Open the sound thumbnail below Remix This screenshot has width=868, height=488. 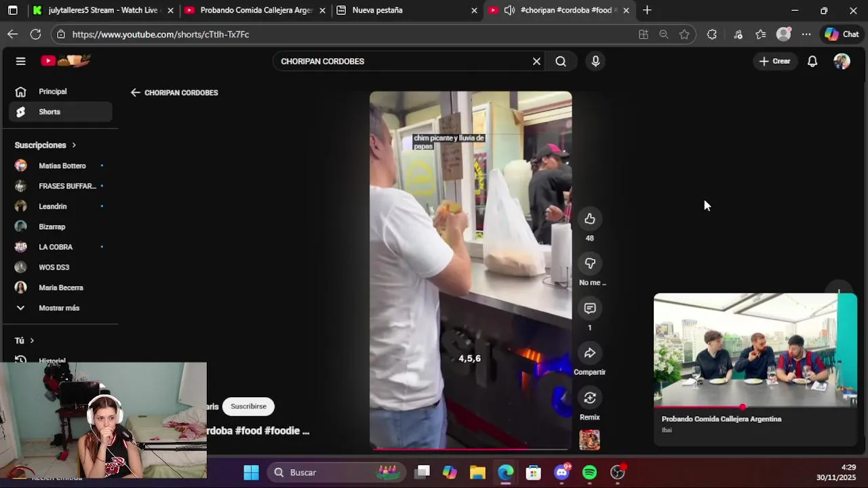tap(589, 440)
